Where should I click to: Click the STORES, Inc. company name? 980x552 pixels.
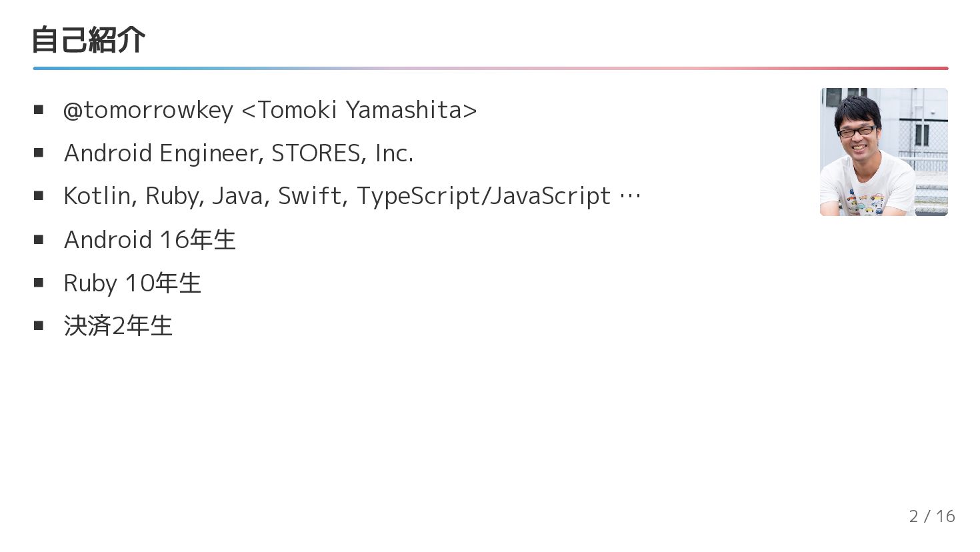click(342, 153)
